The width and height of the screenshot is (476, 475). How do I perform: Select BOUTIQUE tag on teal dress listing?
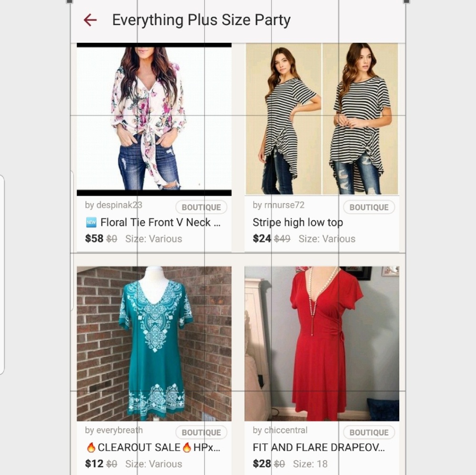[201, 433]
